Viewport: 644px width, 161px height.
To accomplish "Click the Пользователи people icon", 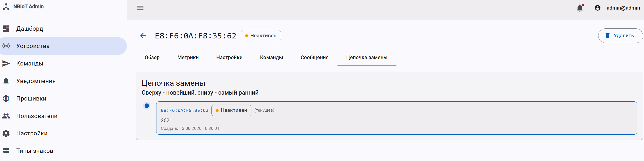I will coord(6,116).
